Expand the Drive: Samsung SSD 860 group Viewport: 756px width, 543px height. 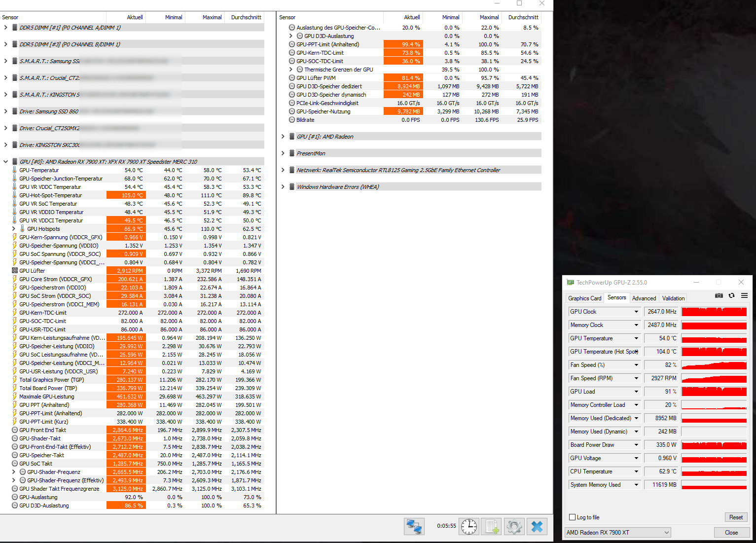pos(5,111)
